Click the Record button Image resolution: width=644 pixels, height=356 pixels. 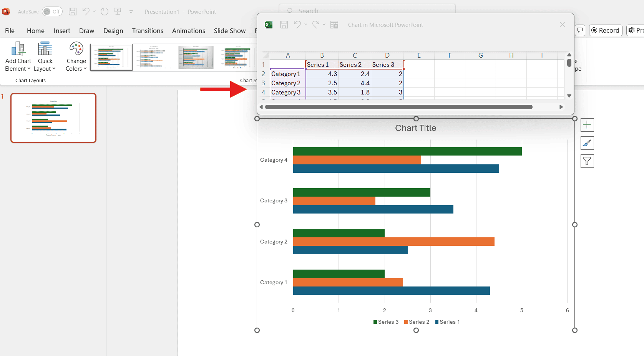tap(606, 30)
